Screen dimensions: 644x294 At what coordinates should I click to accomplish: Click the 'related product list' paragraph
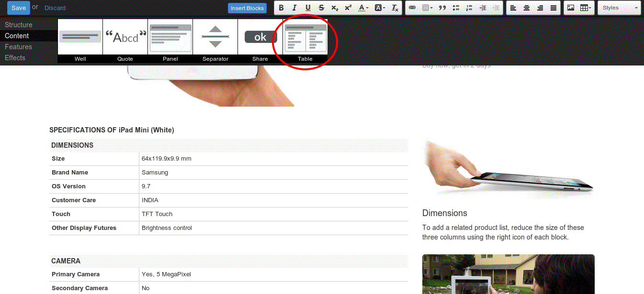pos(503,232)
